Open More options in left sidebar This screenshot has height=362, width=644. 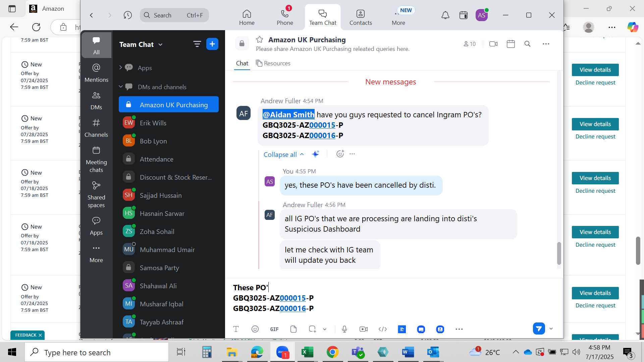96,253
